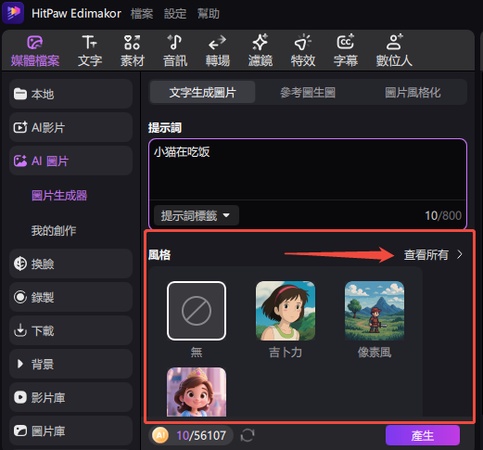The width and height of the screenshot is (483, 450).
Task: Open the 濾鏡 filters panel
Action: click(x=260, y=51)
